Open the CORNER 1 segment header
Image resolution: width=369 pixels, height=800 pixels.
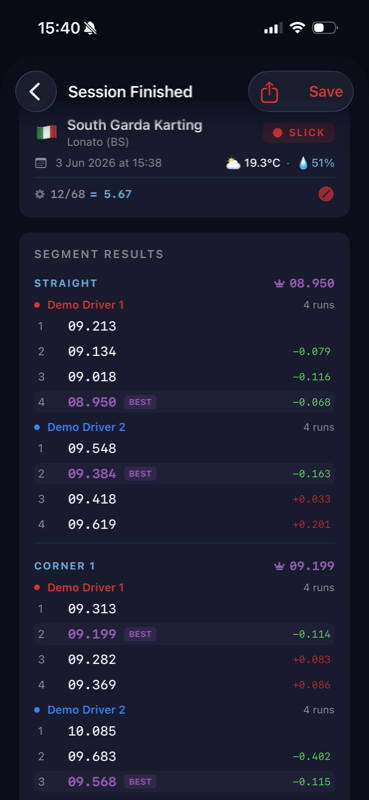[65, 566]
